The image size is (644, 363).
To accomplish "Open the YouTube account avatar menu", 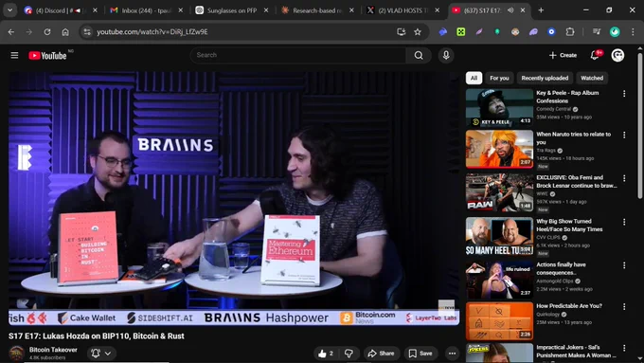I will [617, 55].
